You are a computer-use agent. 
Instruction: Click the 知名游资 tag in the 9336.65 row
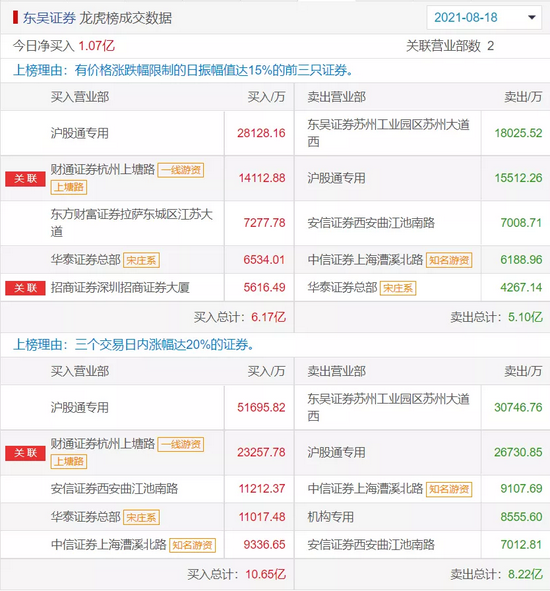click(193, 545)
